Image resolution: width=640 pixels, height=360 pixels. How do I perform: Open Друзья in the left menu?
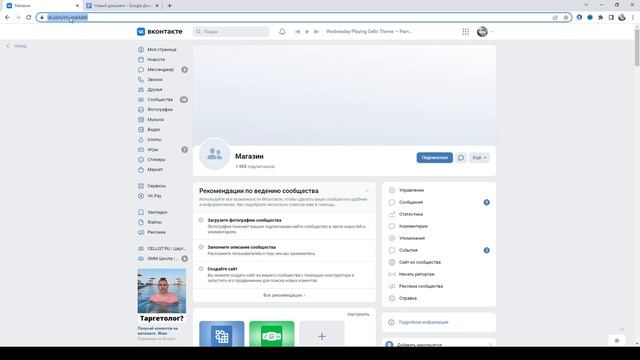point(155,89)
